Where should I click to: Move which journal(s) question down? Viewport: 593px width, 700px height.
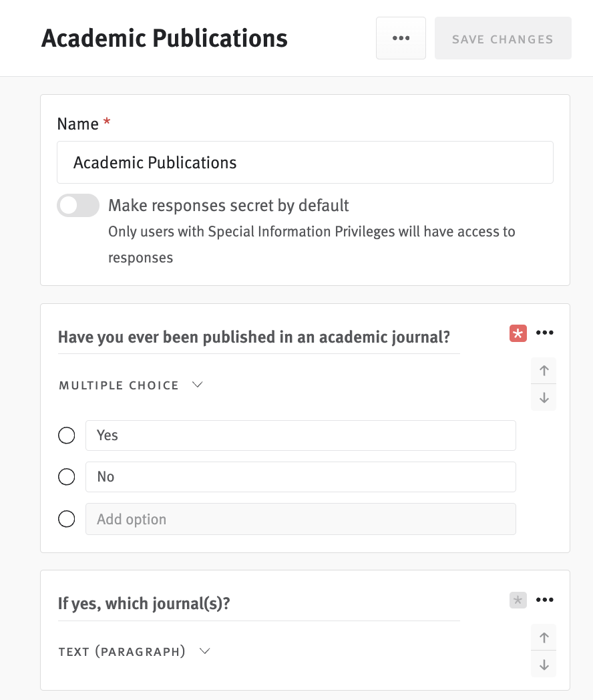(x=544, y=665)
